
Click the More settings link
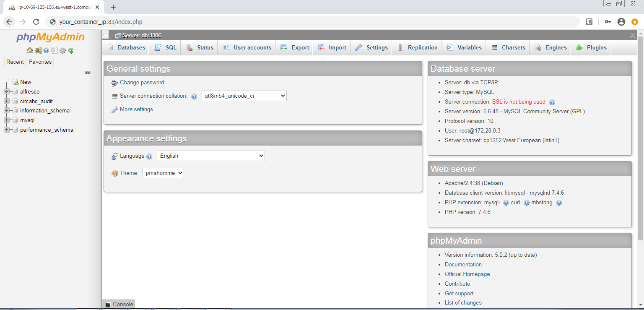(136, 109)
